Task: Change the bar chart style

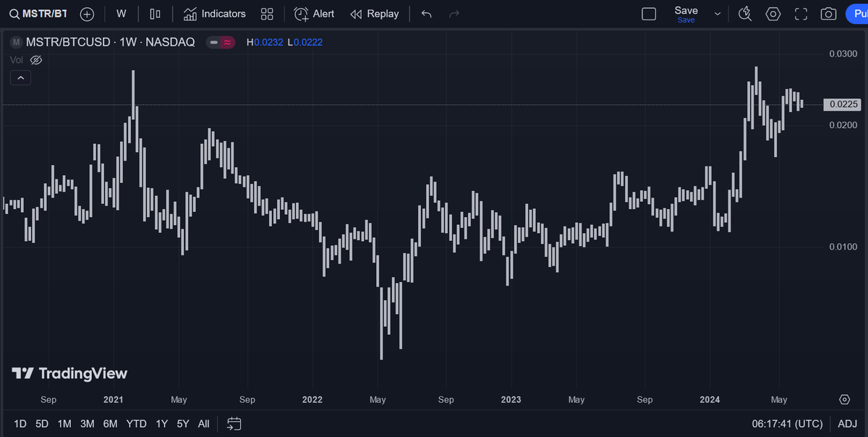Action: (x=155, y=14)
